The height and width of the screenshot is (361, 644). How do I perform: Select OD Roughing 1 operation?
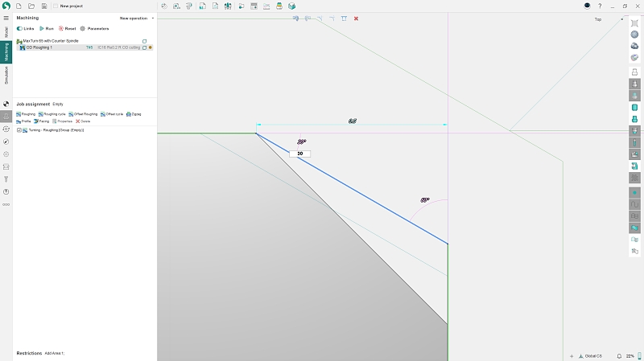click(x=39, y=47)
